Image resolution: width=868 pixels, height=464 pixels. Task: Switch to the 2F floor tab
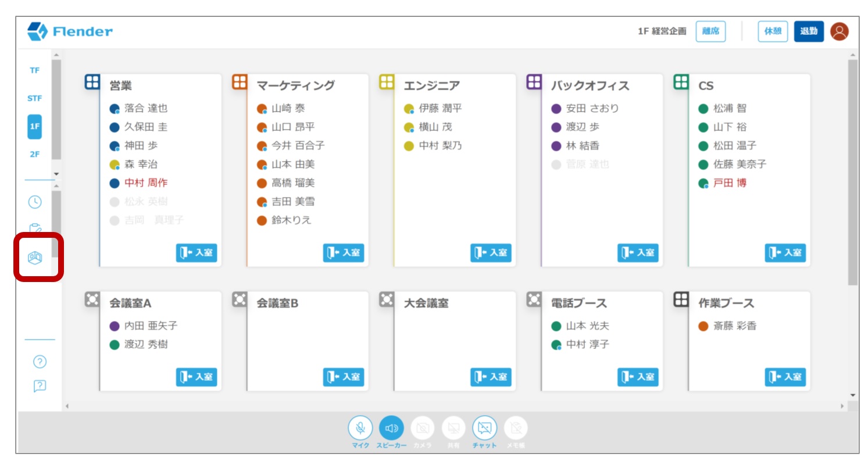pyautogui.click(x=35, y=154)
